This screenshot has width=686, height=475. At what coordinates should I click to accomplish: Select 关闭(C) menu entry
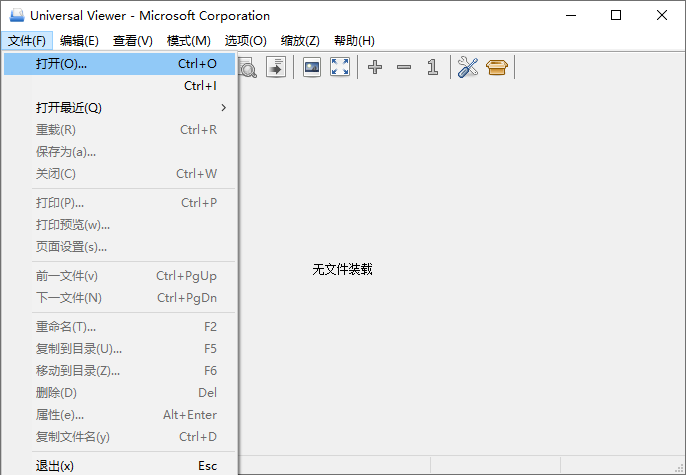119,174
